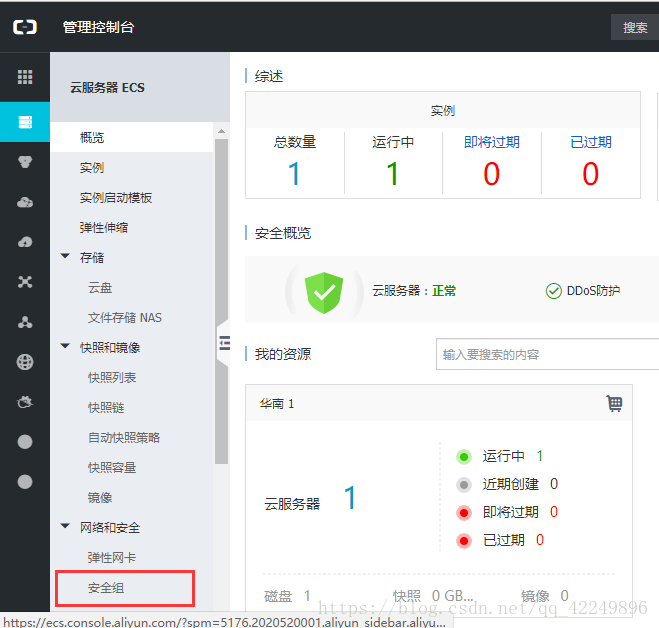
Task: Select the ECS server icon in sidebar
Action: click(x=25, y=122)
